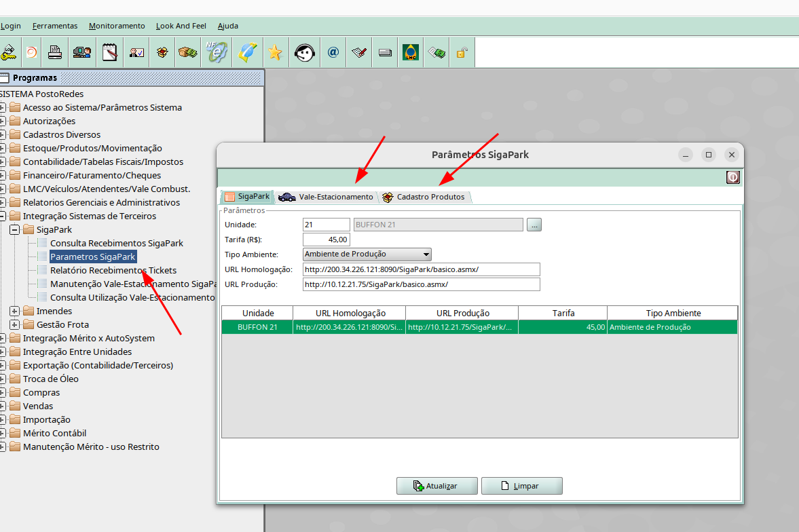
Task: Collapse the SigaPark tree folder
Action: point(15,229)
